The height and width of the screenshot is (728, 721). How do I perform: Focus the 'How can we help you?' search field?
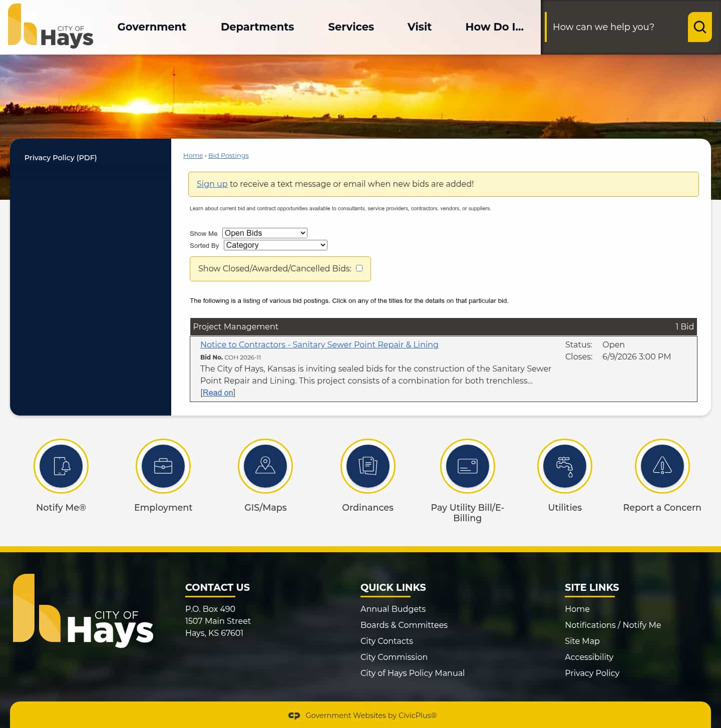click(617, 27)
